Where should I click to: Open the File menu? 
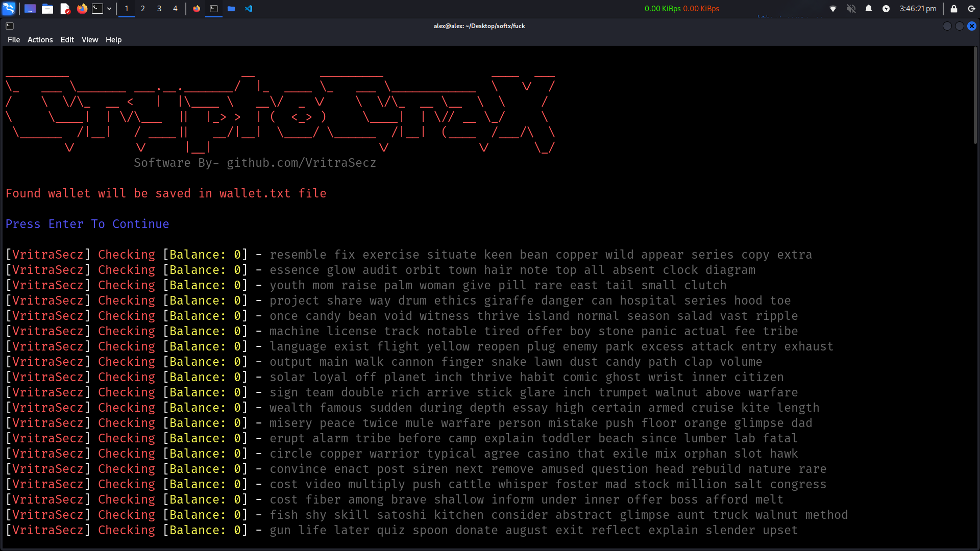13,39
